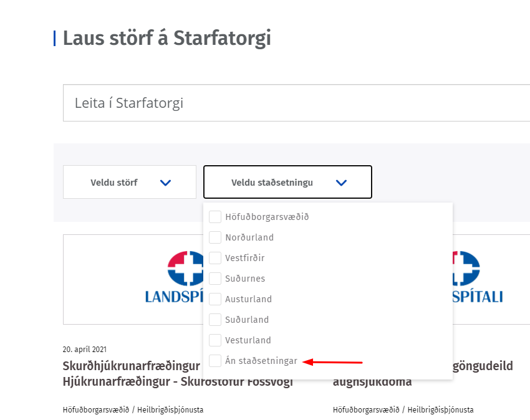This screenshot has height=420, width=530.
Task: Check the Vesturland option
Action: pyautogui.click(x=215, y=340)
